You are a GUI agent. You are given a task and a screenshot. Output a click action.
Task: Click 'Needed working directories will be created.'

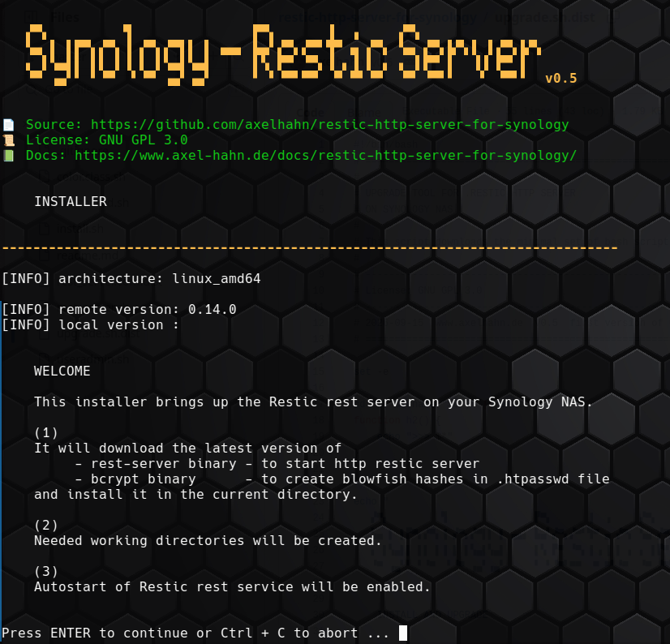point(208,540)
